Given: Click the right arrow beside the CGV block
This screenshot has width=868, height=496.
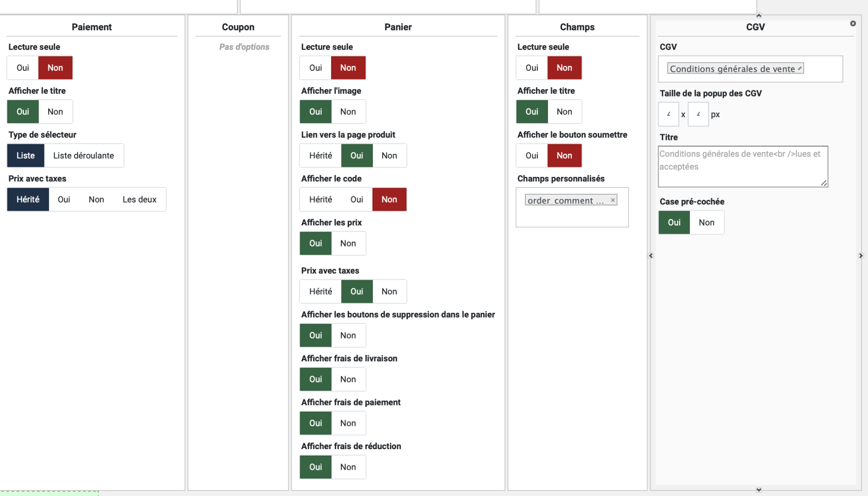Looking at the screenshot, I should [861, 256].
